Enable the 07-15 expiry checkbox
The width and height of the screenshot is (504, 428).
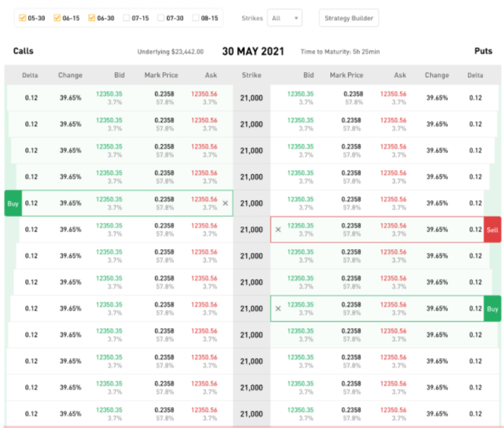[127, 18]
